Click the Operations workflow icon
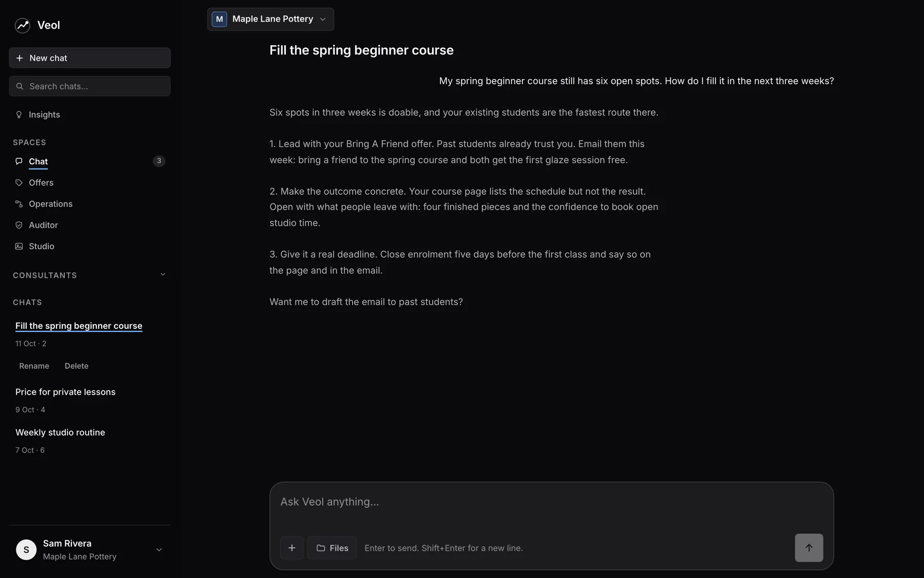 pos(19,204)
